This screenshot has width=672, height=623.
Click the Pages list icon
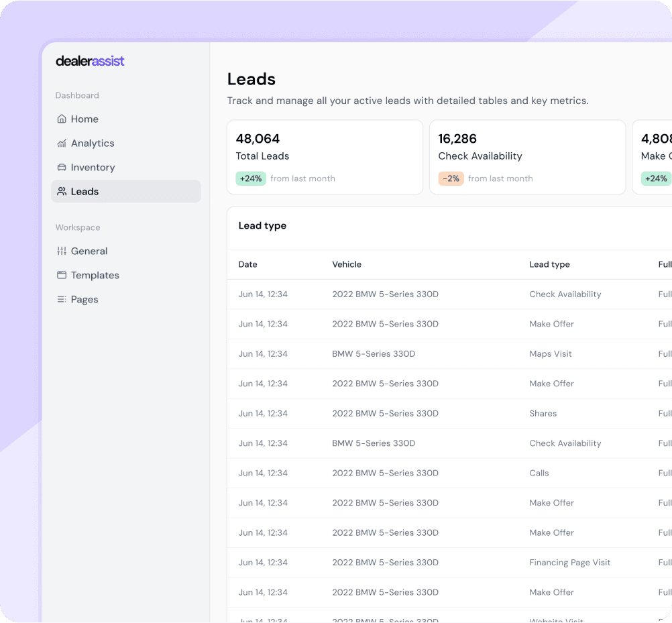pos(61,299)
